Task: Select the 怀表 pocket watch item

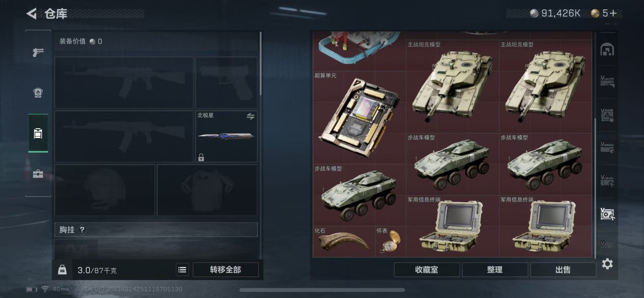Action: (x=390, y=241)
